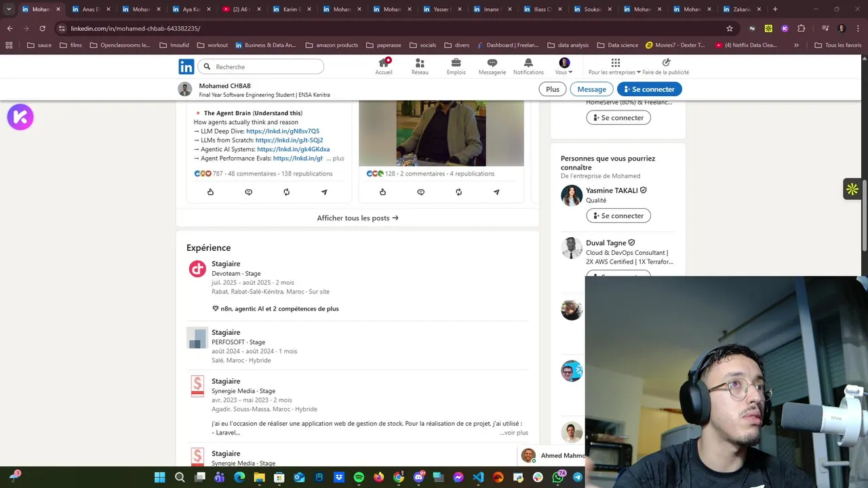The width and height of the screenshot is (868, 488).
Task: Open Yasmine TAKALI's profile photo
Action: (572, 195)
